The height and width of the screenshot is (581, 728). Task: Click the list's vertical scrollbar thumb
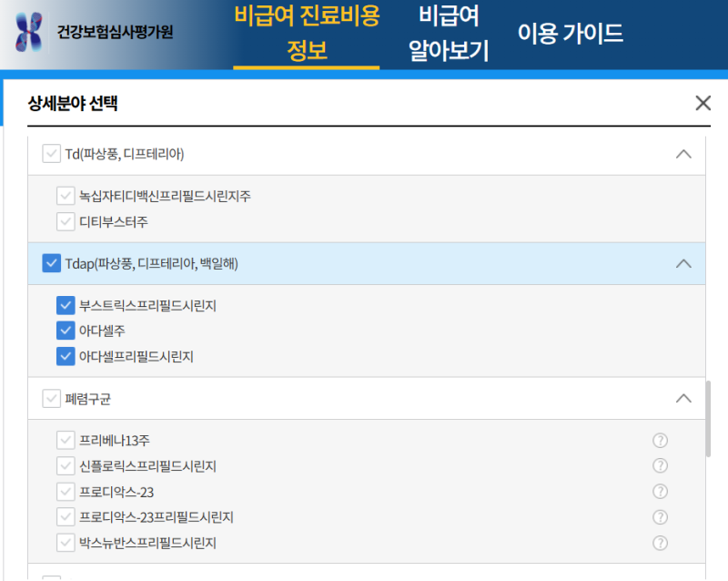[x=708, y=419]
